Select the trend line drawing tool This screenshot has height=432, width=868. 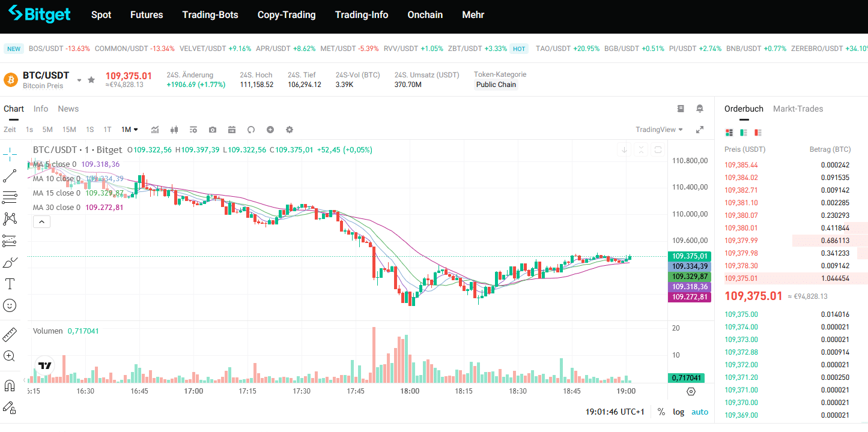click(x=10, y=176)
